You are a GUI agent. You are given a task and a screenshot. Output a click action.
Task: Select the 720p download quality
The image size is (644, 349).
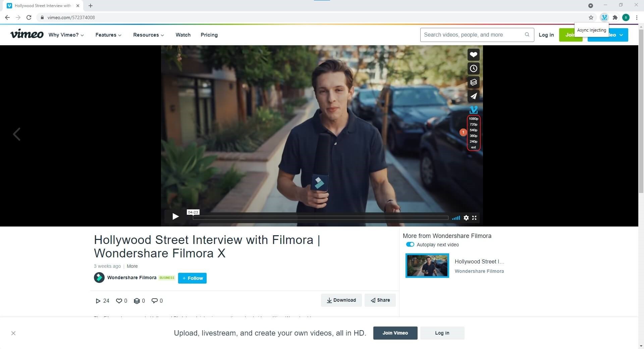[473, 124]
